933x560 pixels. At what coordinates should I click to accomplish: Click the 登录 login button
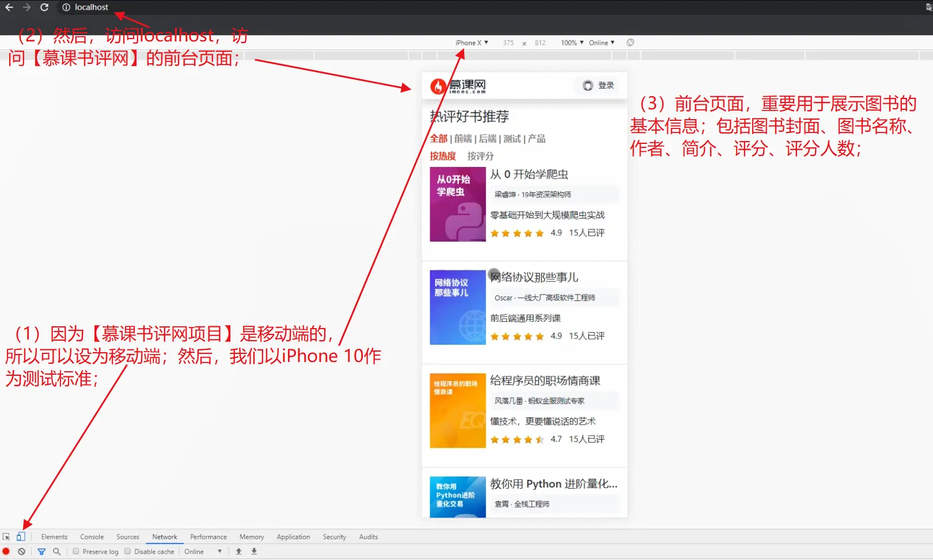click(x=599, y=85)
